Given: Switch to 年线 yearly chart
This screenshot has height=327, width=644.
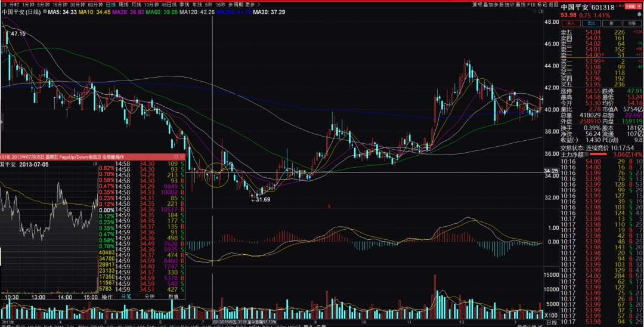Looking at the screenshot, I should pos(197,5).
